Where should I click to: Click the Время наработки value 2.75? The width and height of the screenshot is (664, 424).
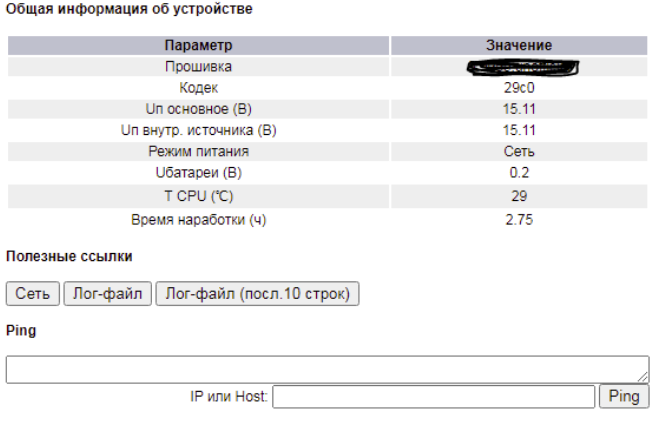click(519, 219)
